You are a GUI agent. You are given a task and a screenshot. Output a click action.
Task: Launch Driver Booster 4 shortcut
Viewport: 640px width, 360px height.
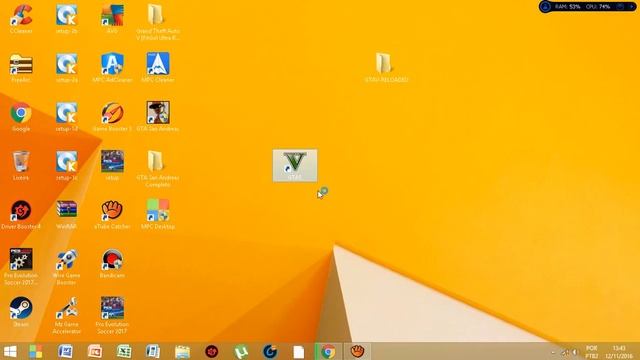[x=21, y=214]
